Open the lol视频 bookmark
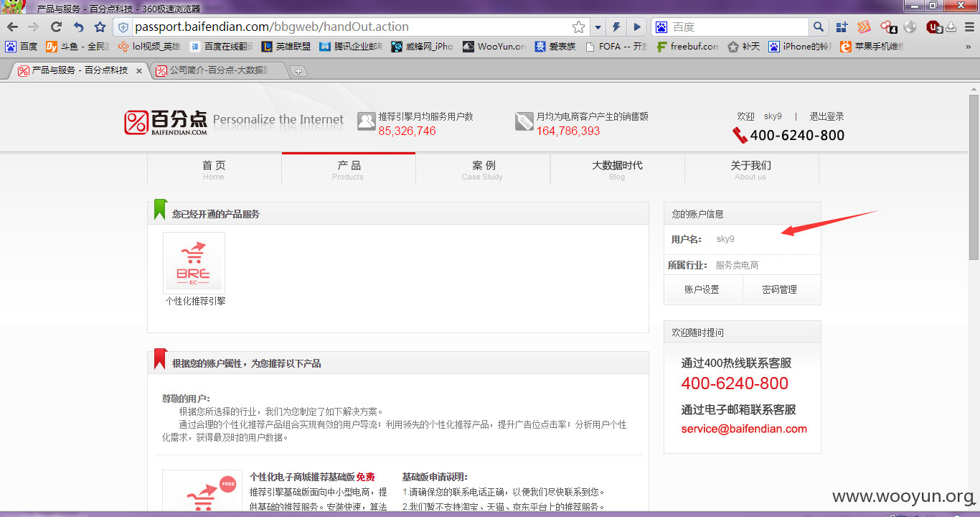This screenshot has width=980, height=517. pyautogui.click(x=149, y=47)
